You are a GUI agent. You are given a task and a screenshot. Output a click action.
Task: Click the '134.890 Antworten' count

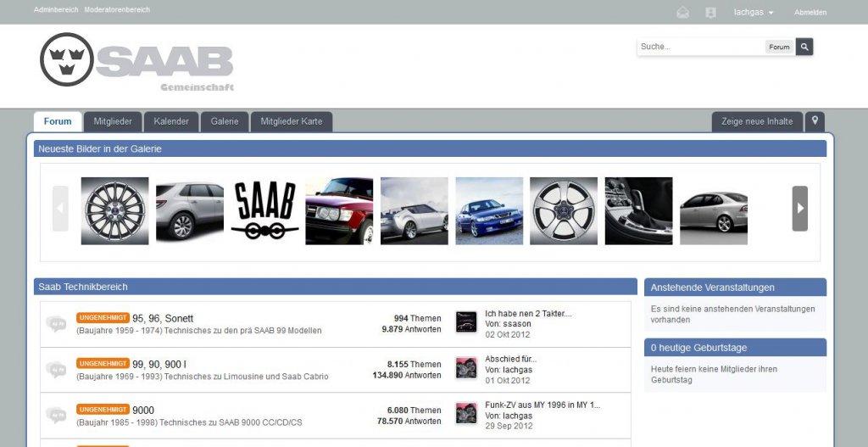(x=407, y=375)
